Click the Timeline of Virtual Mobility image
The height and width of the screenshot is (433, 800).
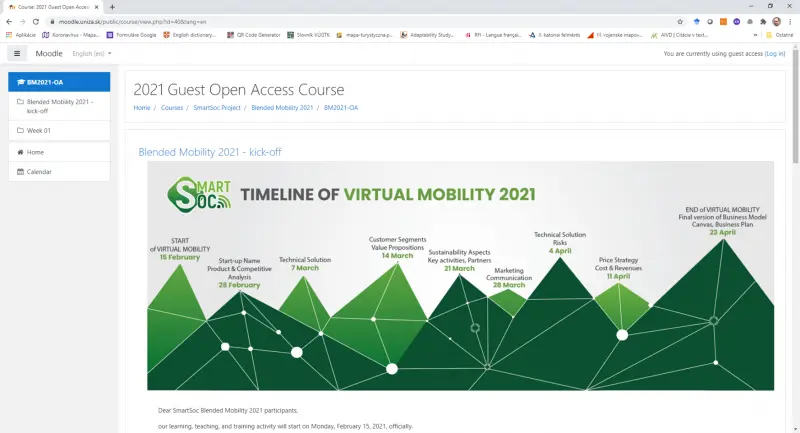(x=460, y=275)
